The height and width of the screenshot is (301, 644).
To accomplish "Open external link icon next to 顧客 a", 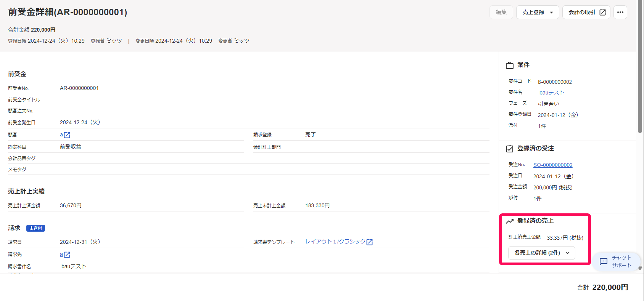I will (x=67, y=135).
